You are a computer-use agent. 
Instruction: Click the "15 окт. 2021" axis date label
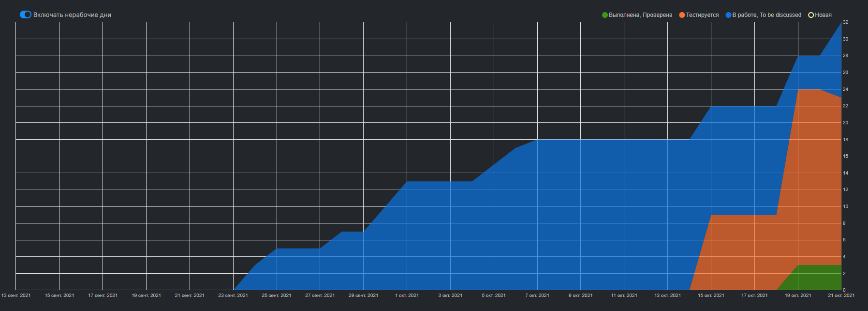click(711, 295)
